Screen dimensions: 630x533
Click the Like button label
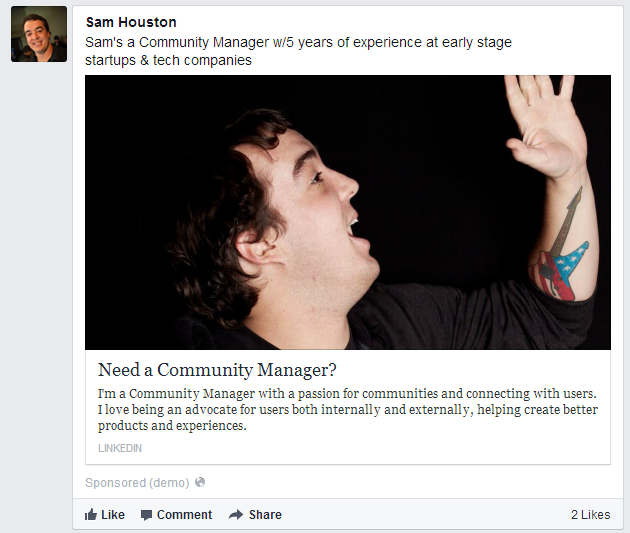coord(113,515)
